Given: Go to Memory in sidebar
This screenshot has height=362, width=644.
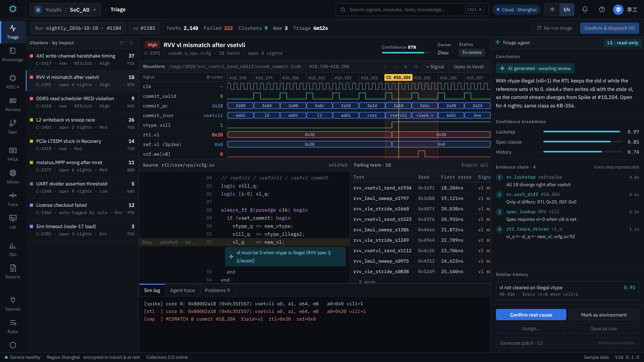Looking at the screenshot, I should [x=13, y=105].
